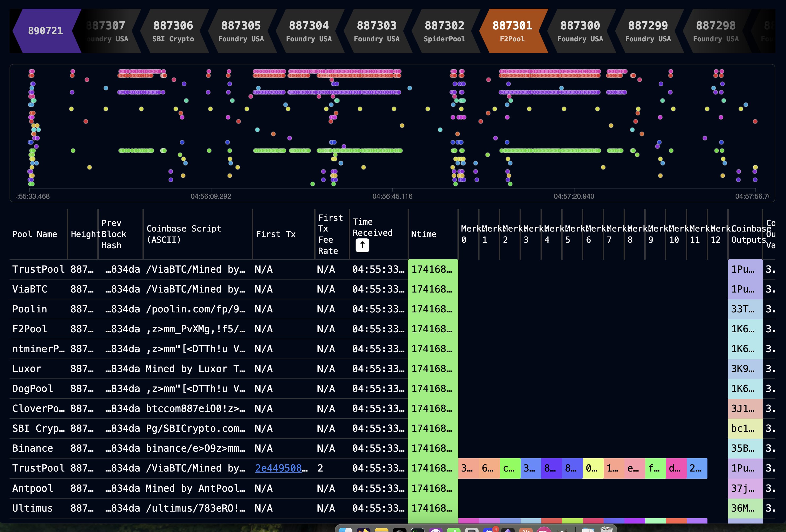Viewport: 786px width, 532px height.
Task: Select the highlighted 887301 F2Pool block
Action: coord(512,31)
